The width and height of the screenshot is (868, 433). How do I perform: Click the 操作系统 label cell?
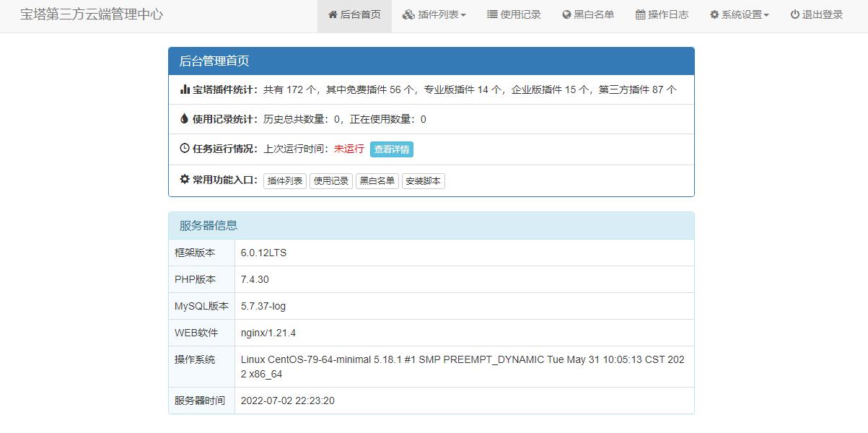coord(202,367)
